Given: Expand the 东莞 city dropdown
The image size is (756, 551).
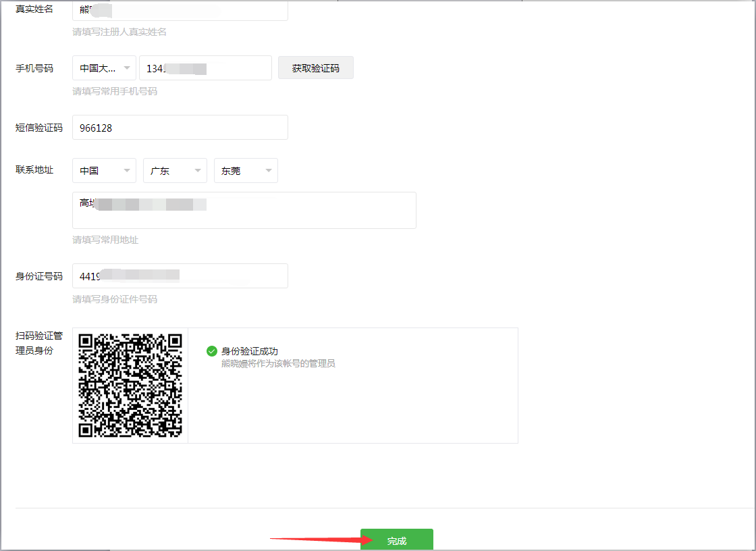Looking at the screenshot, I should pos(246,171).
